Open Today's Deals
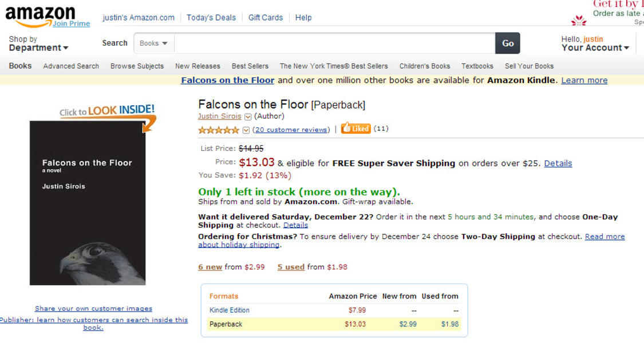The width and height of the screenshot is (644, 343). pos(211,18)
